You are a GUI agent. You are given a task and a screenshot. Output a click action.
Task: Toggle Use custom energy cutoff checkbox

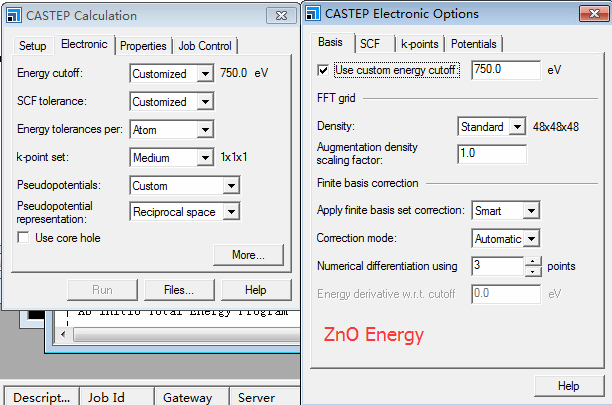tap(323, 70)
